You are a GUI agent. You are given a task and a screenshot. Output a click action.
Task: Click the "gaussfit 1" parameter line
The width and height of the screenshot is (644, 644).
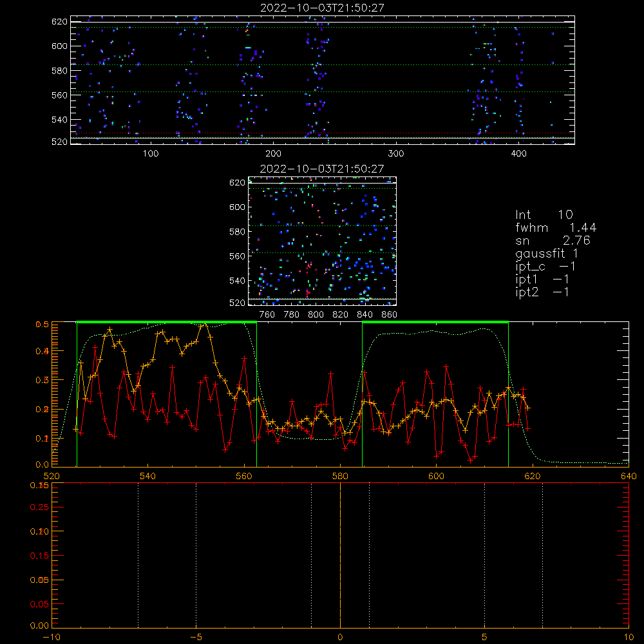pos(547,253)
